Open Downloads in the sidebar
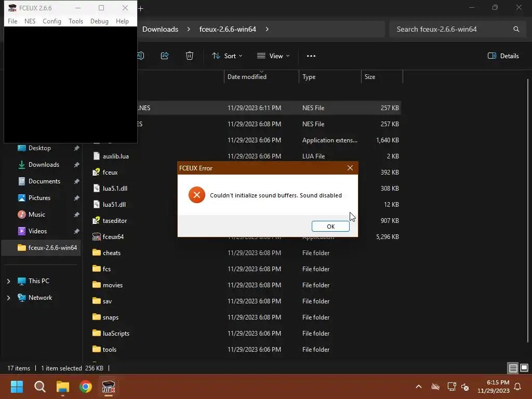Image resolution: width=532 pixels, height=399 pixels. [44, 165]
